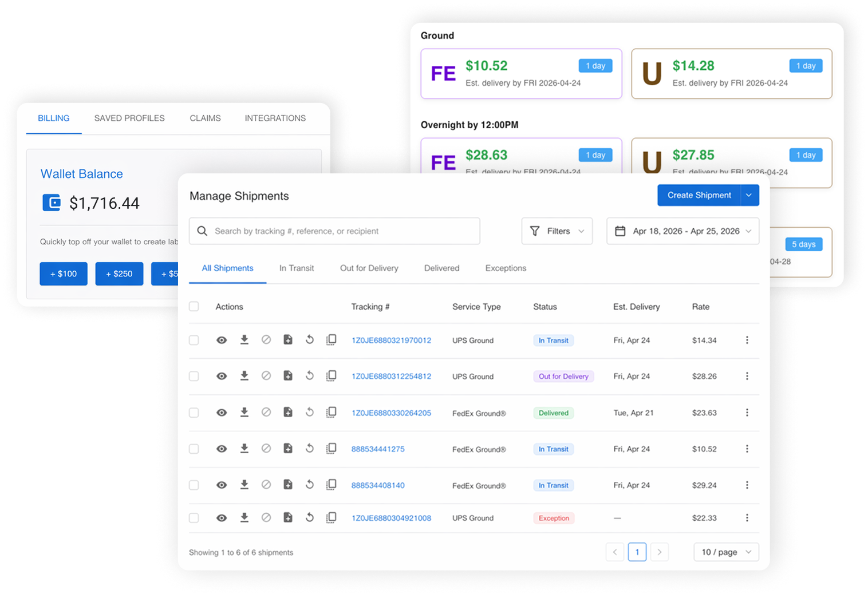Download label for shipment 1Z0JE6880312254812
Screen dimensions: 868x598
(244, 376)
